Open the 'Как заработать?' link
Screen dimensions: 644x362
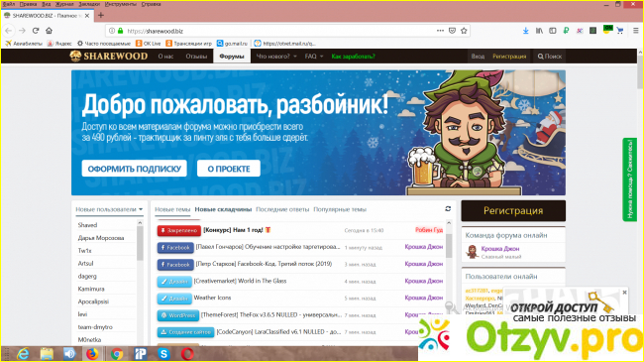354,57
